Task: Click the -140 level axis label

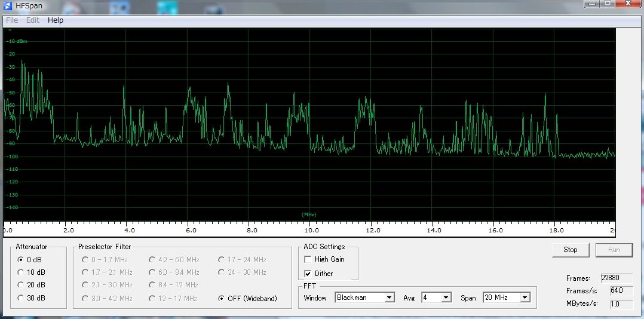Action: [12, 207]
